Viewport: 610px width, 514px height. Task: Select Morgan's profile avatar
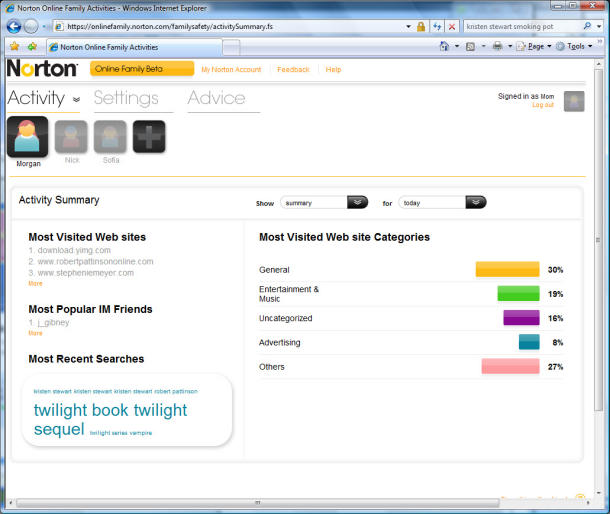[x=27, y=137]
